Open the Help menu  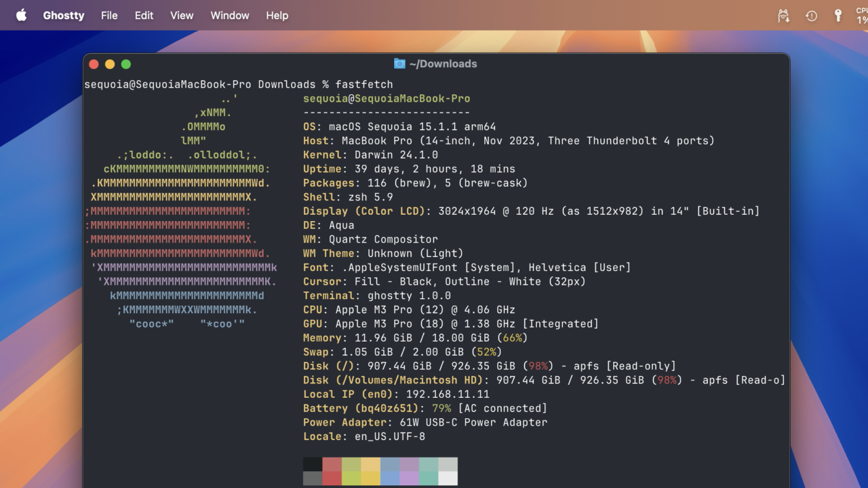(277, 16)
